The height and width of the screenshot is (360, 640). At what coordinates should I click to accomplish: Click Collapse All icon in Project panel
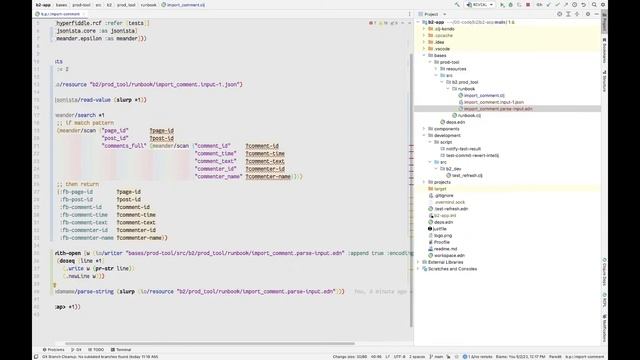pos(577,14)
